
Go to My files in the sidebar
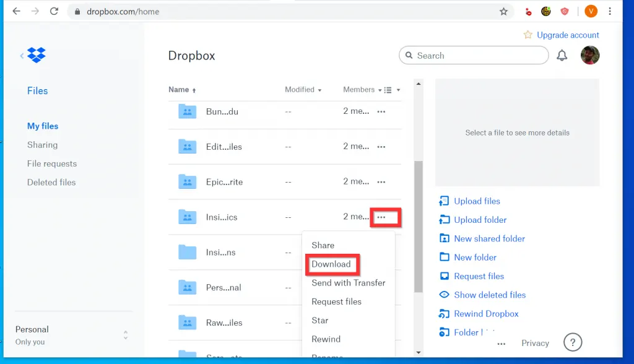tap(42, 126)
